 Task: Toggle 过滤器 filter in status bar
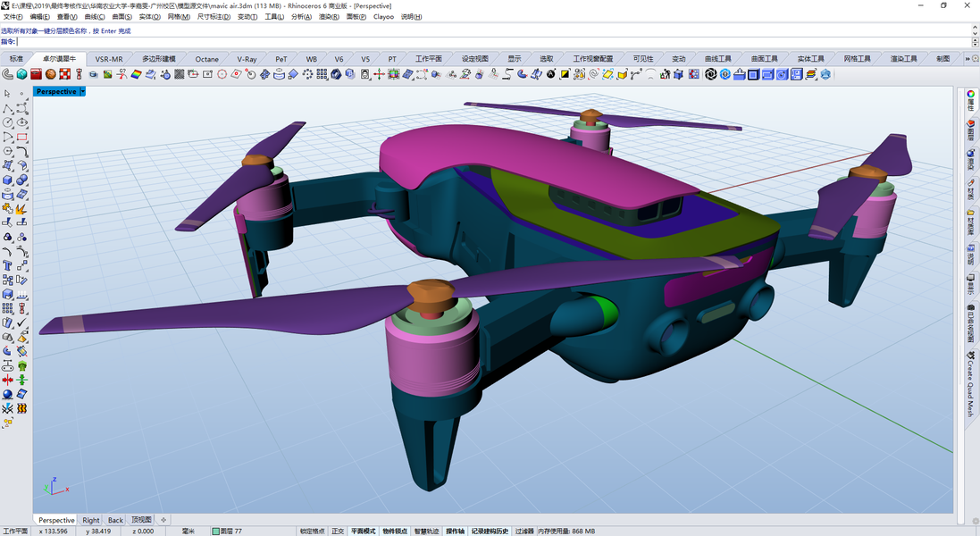(x=524, y=531)
